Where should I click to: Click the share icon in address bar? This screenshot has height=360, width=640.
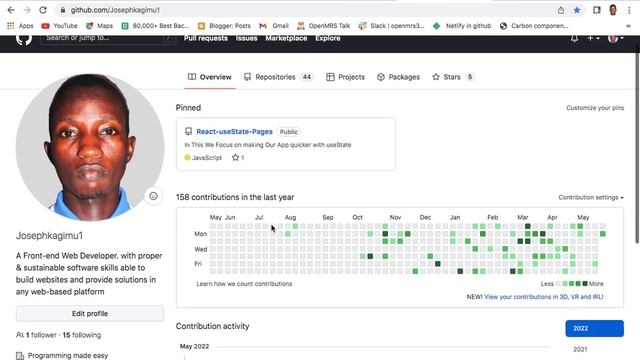pos(561,10)
